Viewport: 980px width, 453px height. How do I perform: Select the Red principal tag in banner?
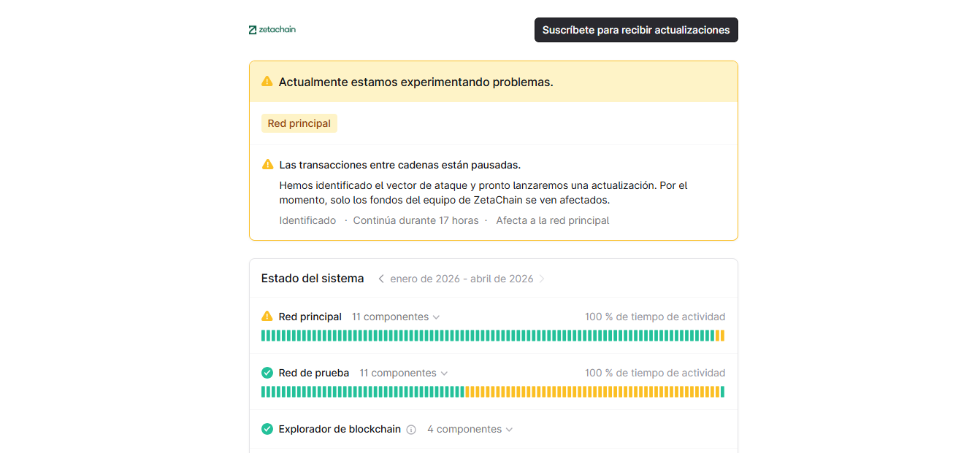(299, 123)
